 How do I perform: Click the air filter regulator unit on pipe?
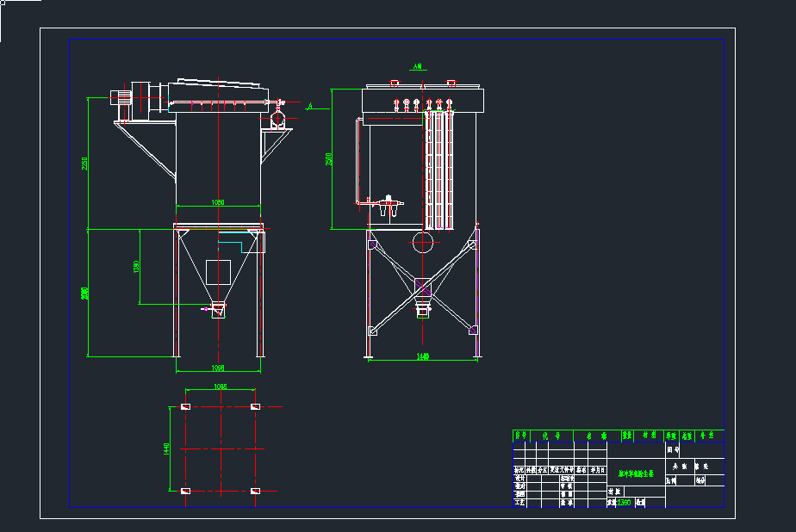pos(385,205)
